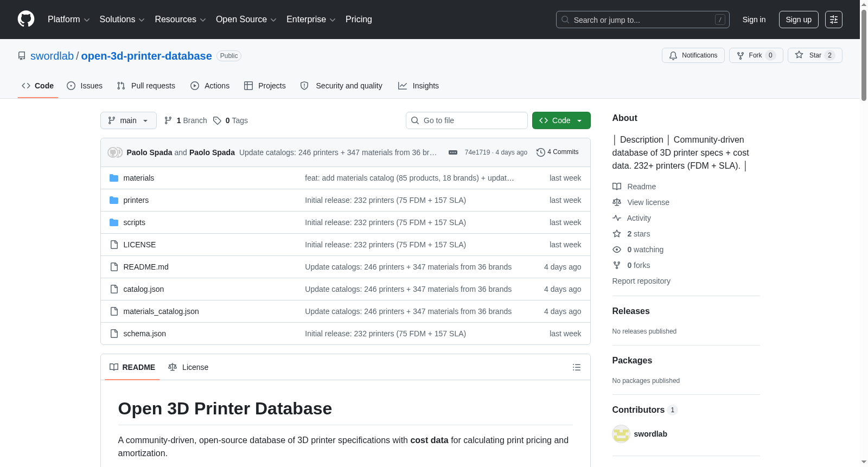Image resolution: width=868 pixels, height=467 pixels.
Task: Switch to the Pull requests tab
Action: (146, 86)
